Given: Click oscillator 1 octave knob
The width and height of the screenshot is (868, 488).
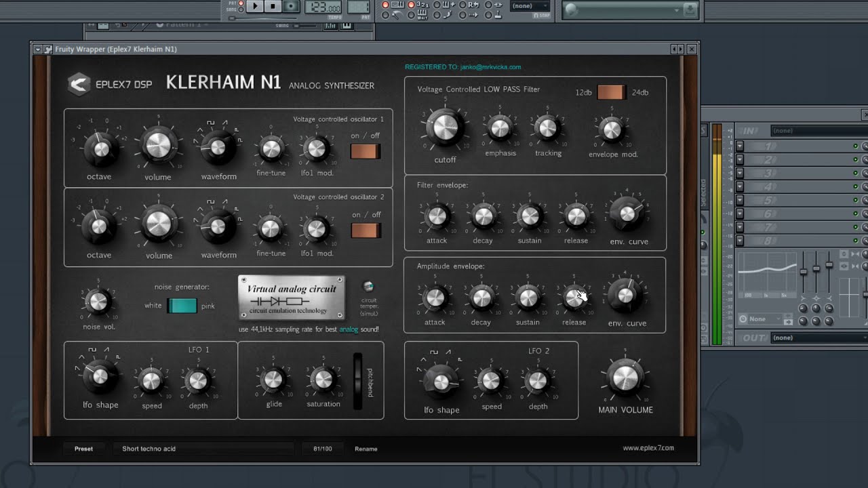Looking at the screenshot, I should coord(101,148).
